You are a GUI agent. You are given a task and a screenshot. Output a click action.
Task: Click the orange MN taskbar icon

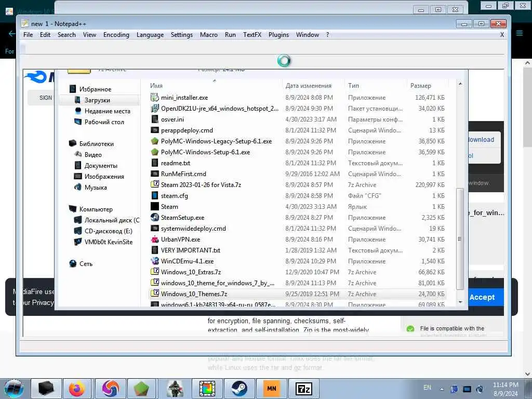coord(272,389)
